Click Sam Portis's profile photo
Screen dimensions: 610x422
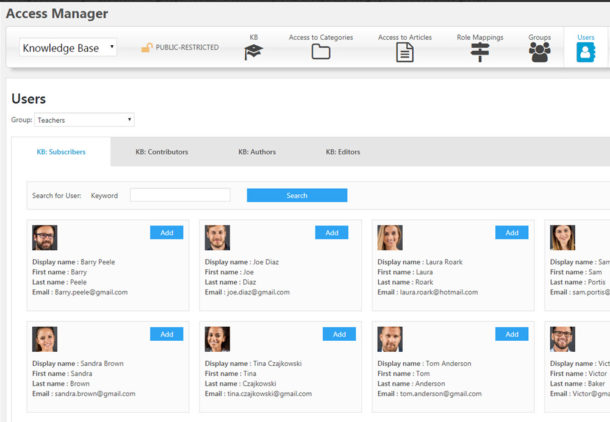tap(563, 238)
